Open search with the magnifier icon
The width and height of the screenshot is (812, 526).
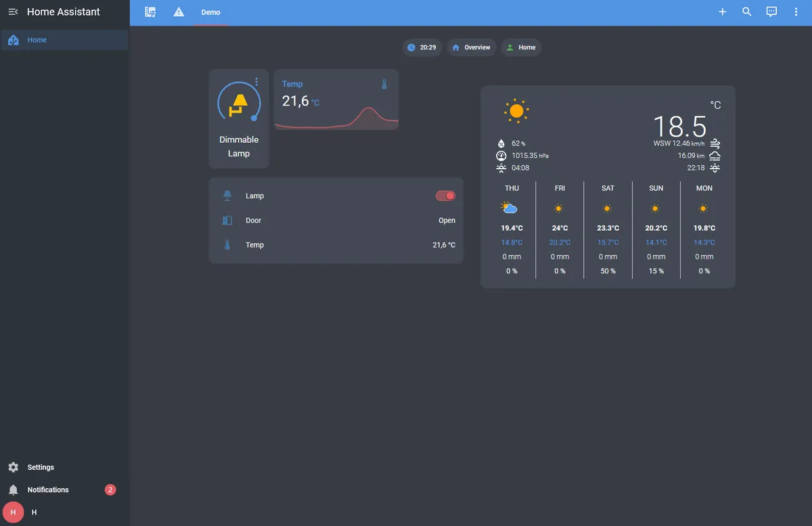pos(747,12)
